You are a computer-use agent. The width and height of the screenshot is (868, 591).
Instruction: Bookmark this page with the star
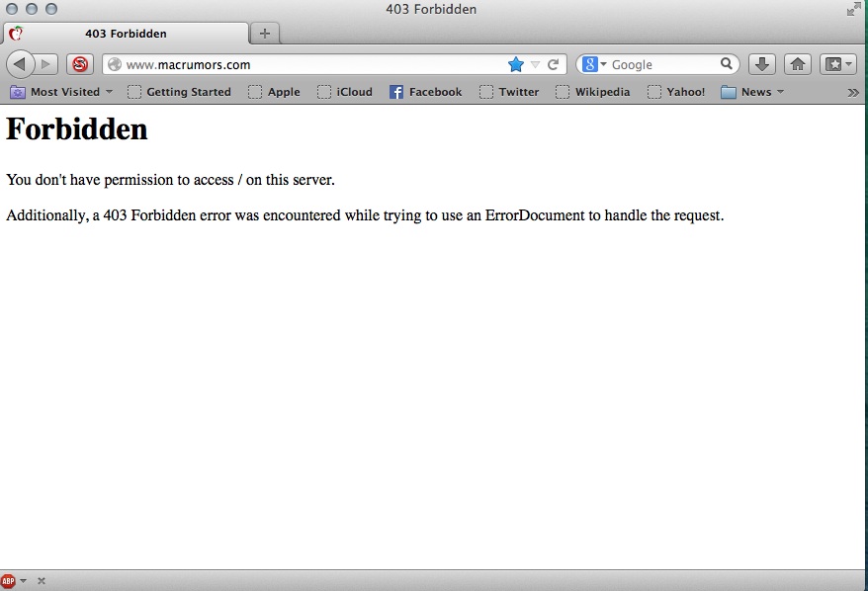coord(515,65)
